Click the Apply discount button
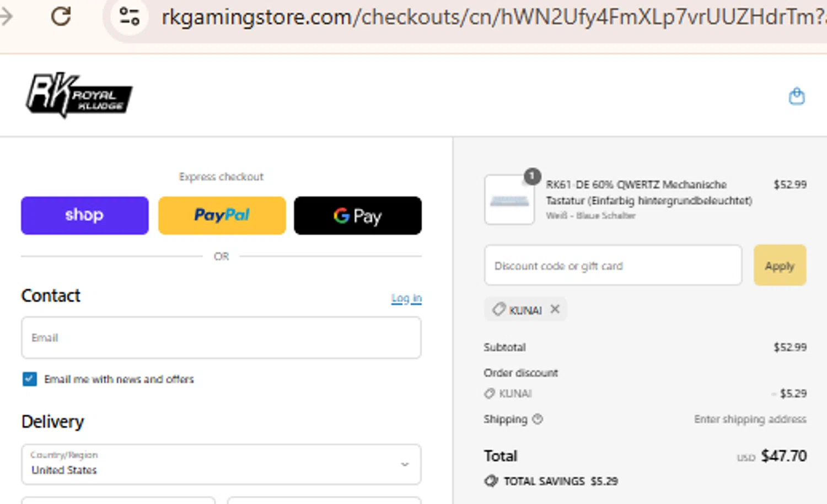This screenshot has height=504, width=827. 780,265
